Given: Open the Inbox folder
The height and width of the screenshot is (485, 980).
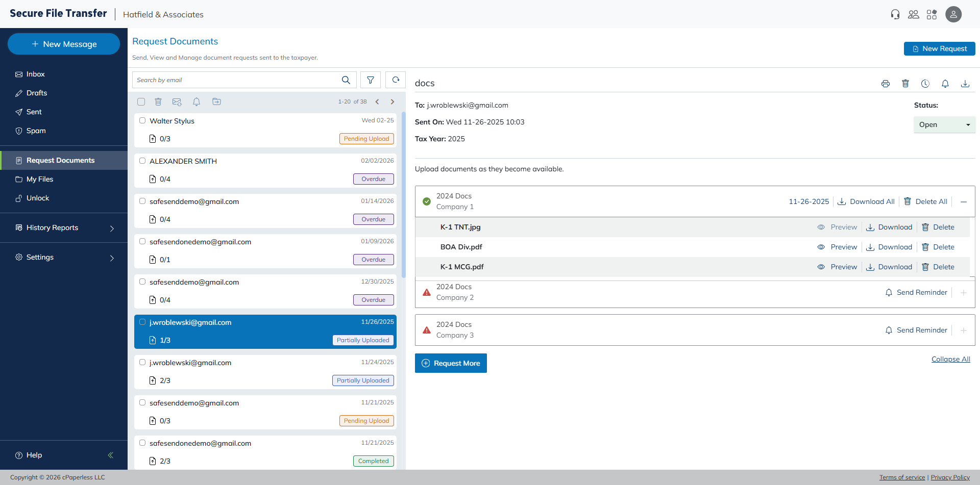Looking at the screenshot, I should pos(35,74).
